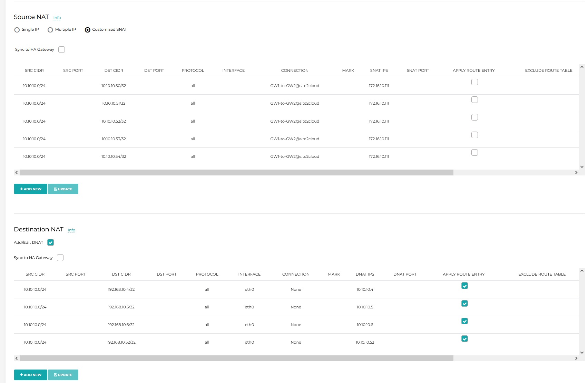
Task: Click the DNAT IPS column header
Action: (365, 274)
